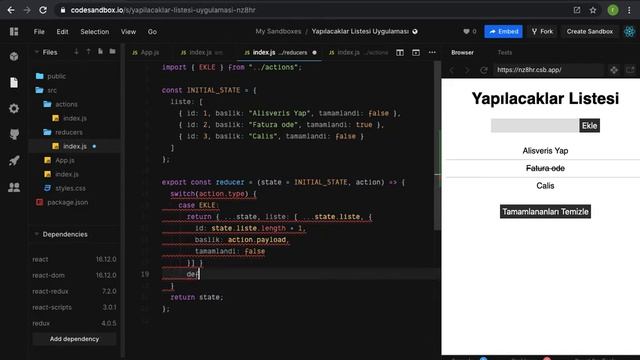Open the editor more-options ellipsis
Image resolution: width=640 pixels, height=360 pixels.
click(x=432, y=52)
